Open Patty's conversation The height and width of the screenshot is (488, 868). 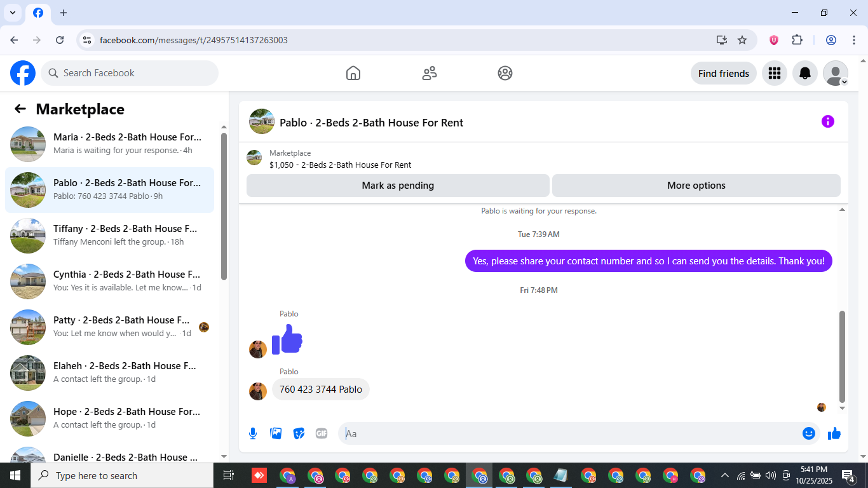click(109, 327)
